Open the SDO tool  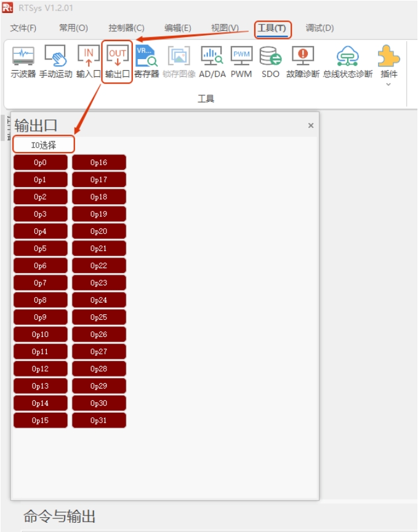(x=271, y=62)
